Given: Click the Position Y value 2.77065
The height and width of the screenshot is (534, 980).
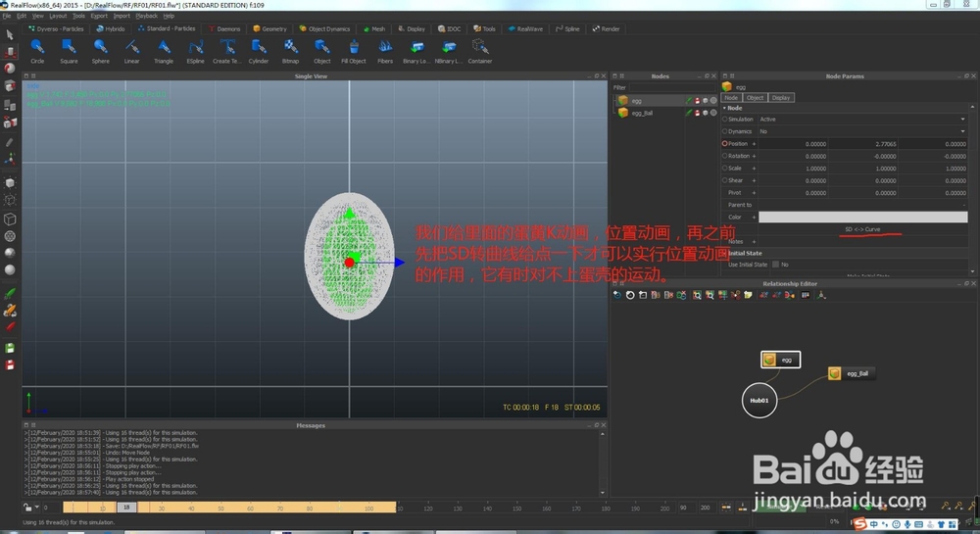Looking at the screenshot, I should tap(862, 144).
